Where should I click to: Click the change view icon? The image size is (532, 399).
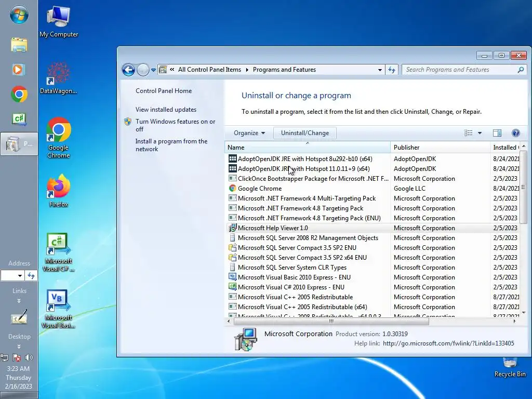coord(468,133)
